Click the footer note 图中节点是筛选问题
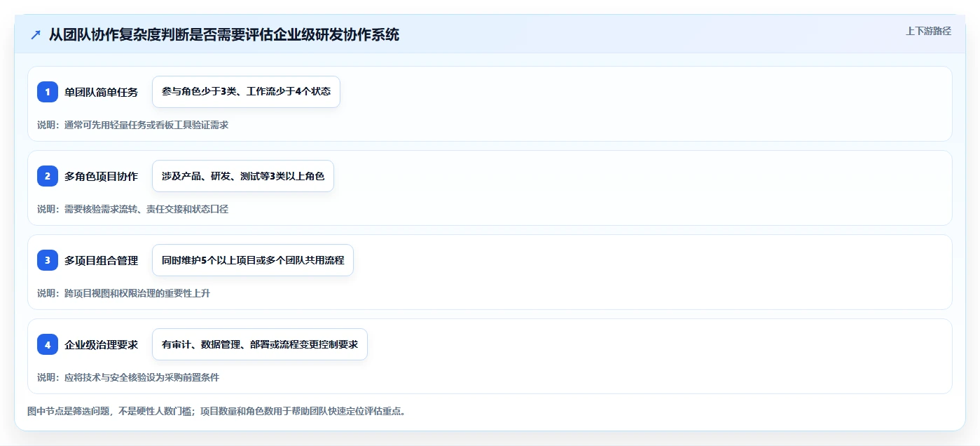Viewport: 980px width, 446px height. coord(216,411)
